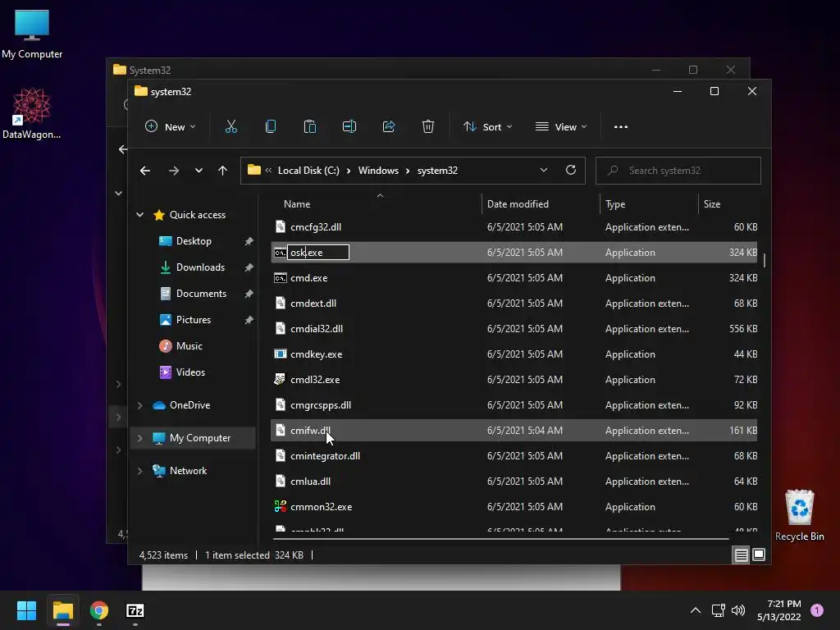
Task: Click the Cut scissors icon
Action: (x=231, y=127)
